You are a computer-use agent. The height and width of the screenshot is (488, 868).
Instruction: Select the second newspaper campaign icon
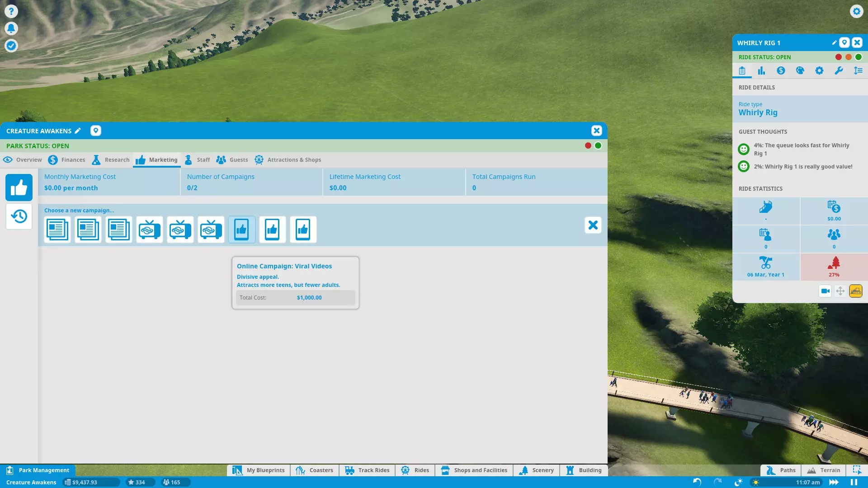[x=88, y=230]
